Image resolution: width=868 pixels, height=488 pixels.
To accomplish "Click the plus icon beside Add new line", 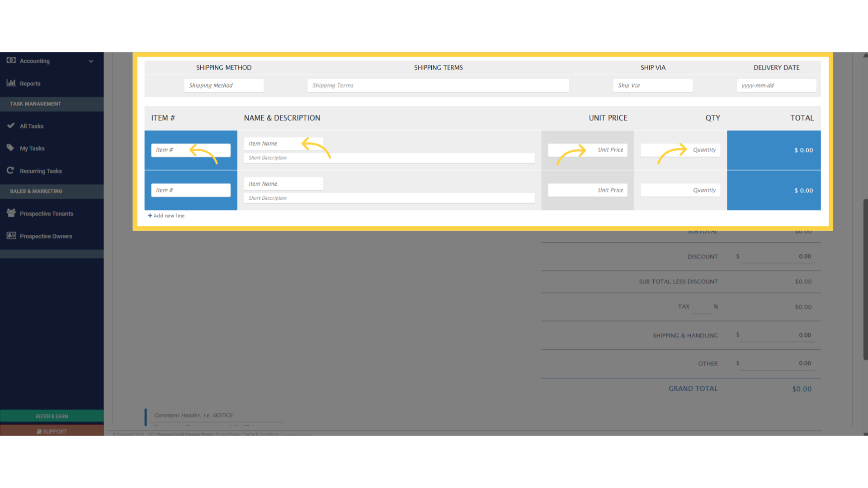I will coord(150,216).
